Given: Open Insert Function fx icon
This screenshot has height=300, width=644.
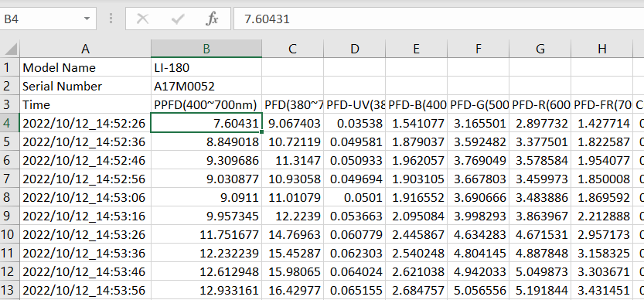Looking at the screenshot, I should 212,19.
